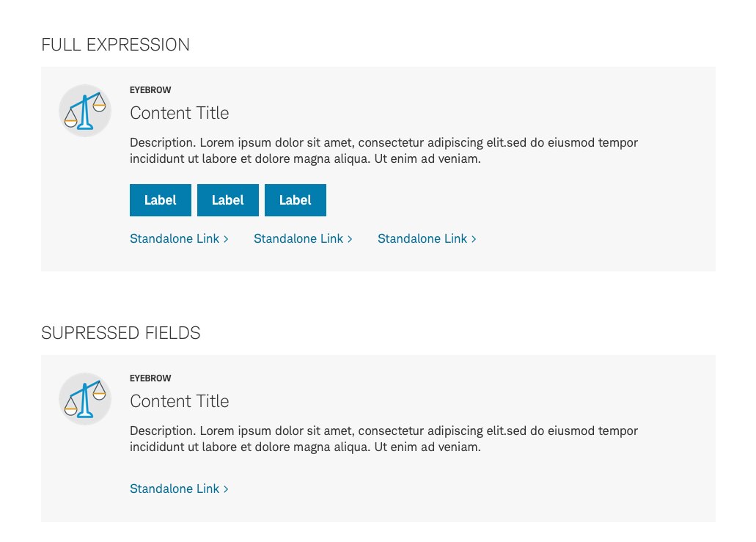The height and width of the screenshot is (542, 756).
Task: Open the middle Standalone Link in Full Expression
Action: [x=303, y=238]
